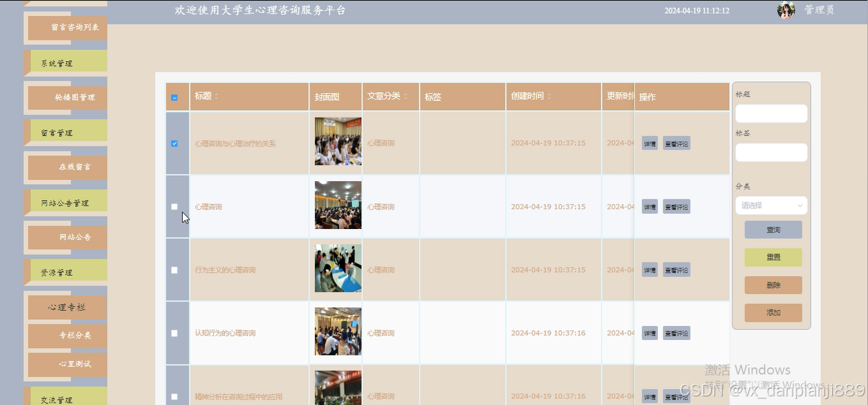This screenshot has width=868, height=405.
Task: Open 专栏分类 in the sidebar
Action: 67,335
